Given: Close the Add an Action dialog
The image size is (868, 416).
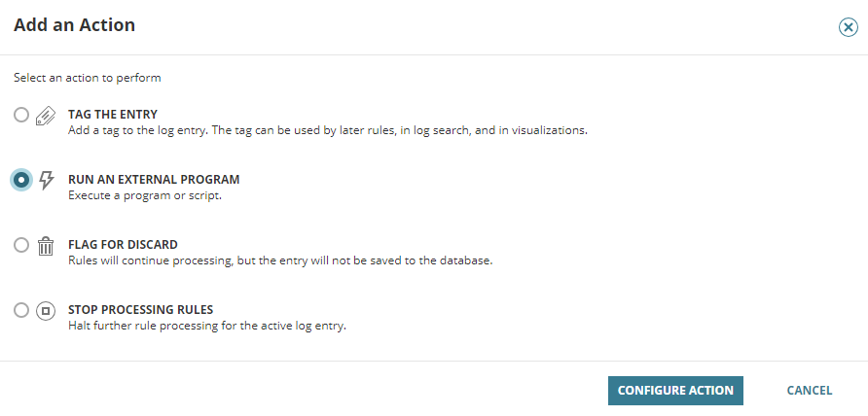Looking at the screenshot, I should (849, 26).
